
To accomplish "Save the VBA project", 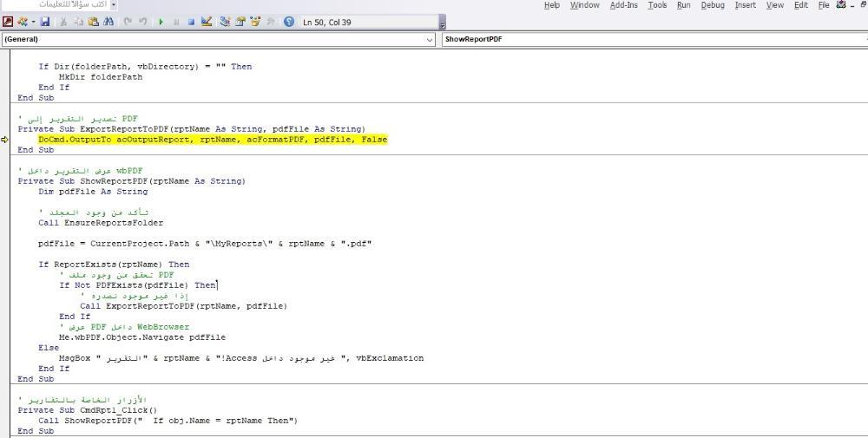I will click(45, 22).
